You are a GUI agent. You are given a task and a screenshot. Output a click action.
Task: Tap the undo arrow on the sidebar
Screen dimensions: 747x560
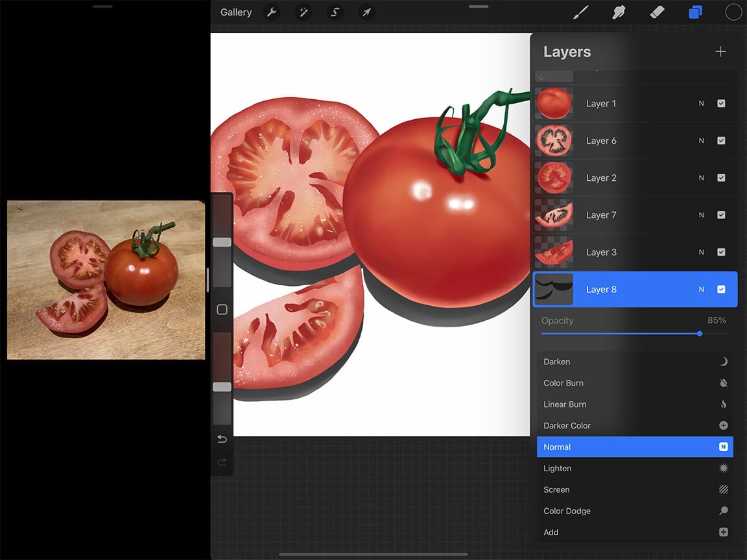221,439
